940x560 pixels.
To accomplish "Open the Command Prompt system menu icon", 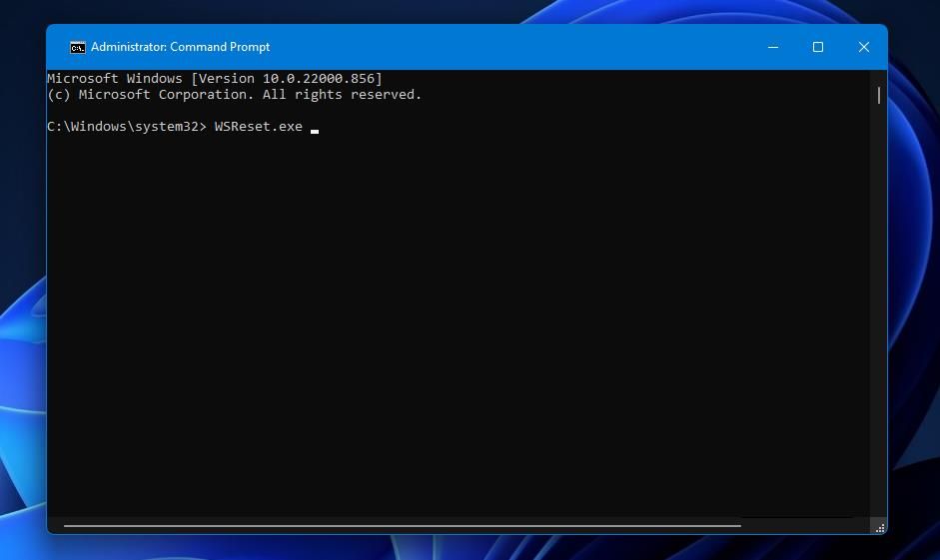I will 77,47.
